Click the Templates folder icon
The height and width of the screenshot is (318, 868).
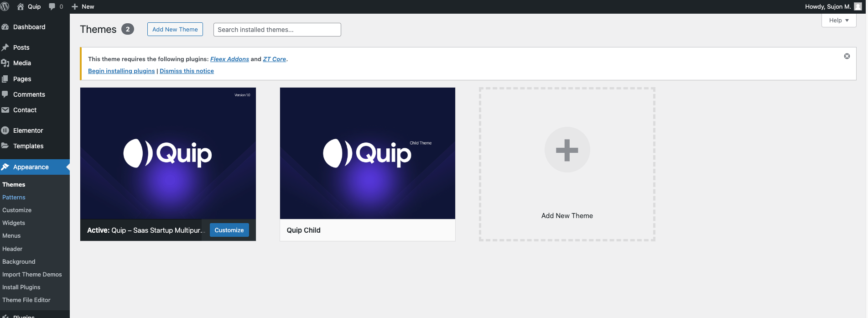coord(5,146)
